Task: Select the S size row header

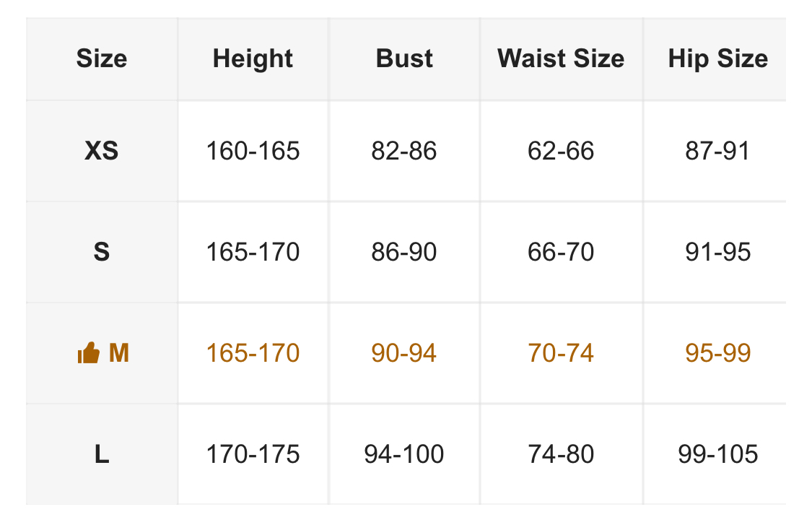Action: coord(102,252)
